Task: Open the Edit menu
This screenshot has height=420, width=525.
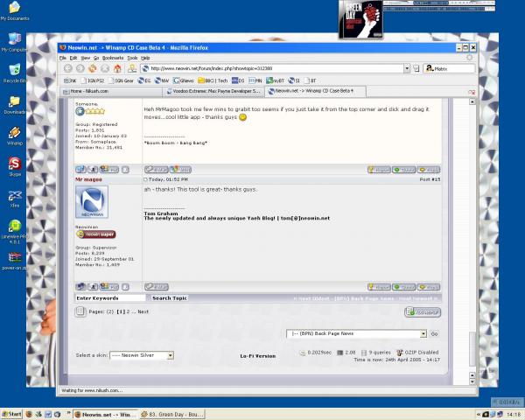Action: pyautogui.click(x=73, y=58)
